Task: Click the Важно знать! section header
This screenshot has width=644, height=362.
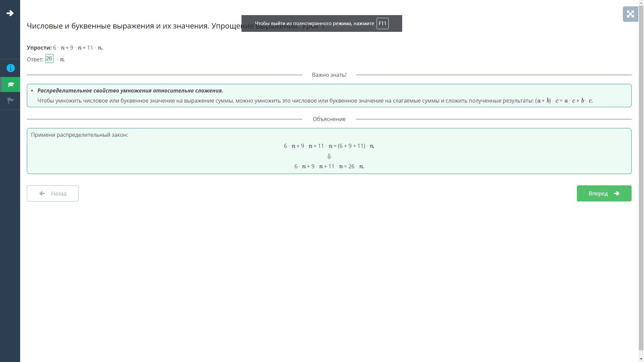Action: click(329, 75)
